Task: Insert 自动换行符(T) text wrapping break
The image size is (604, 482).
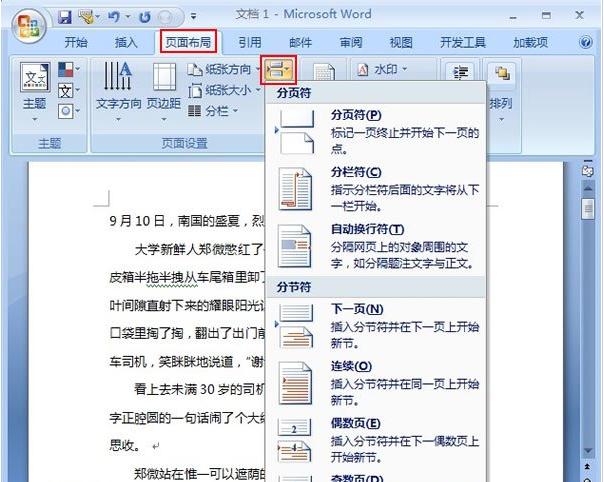Action: pyautogui.click(x=376, y=246)
